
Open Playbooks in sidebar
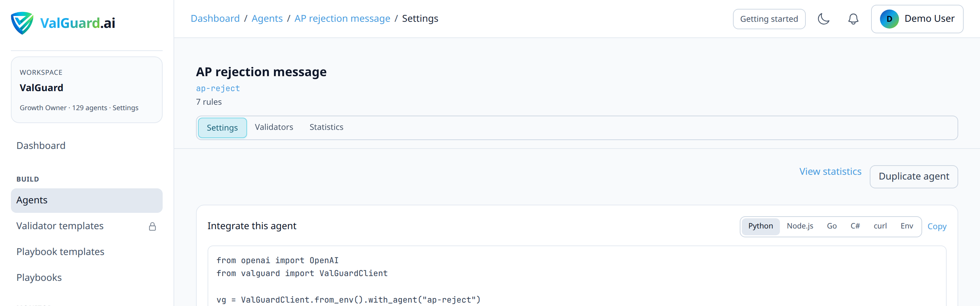(87, 278)
